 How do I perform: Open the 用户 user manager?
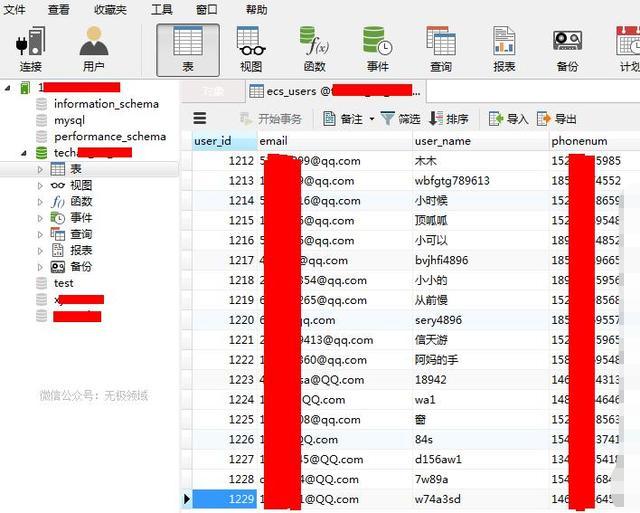[94, 49]
